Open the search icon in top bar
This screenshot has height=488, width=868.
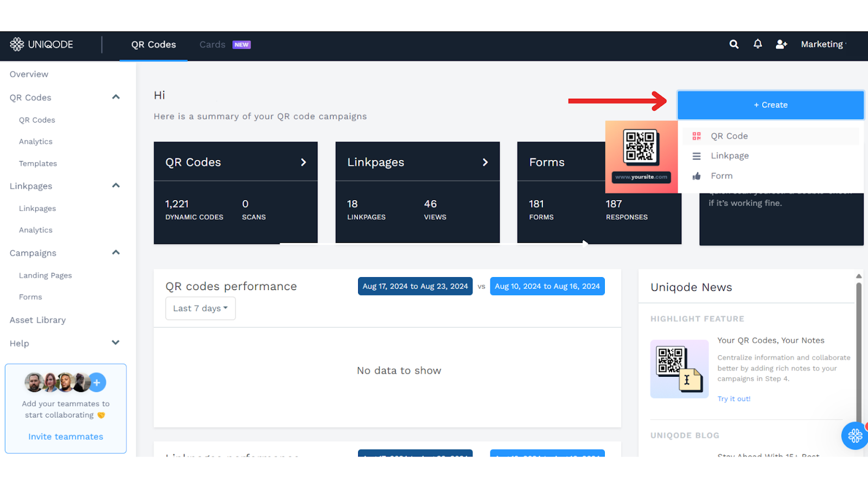(x=734, y=44)
